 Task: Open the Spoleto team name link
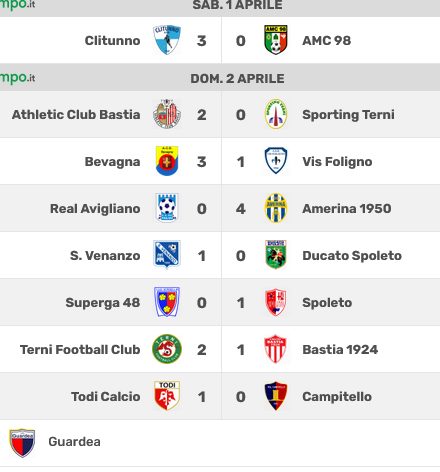click(327, 303)
